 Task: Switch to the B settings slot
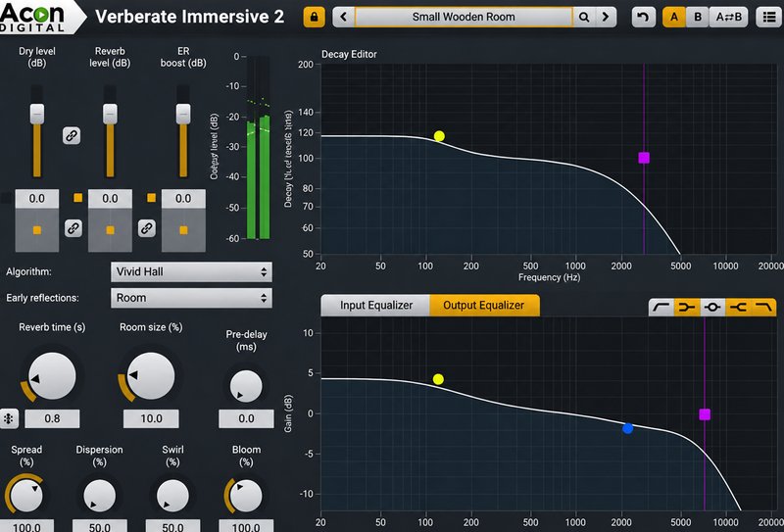(698, 17)
